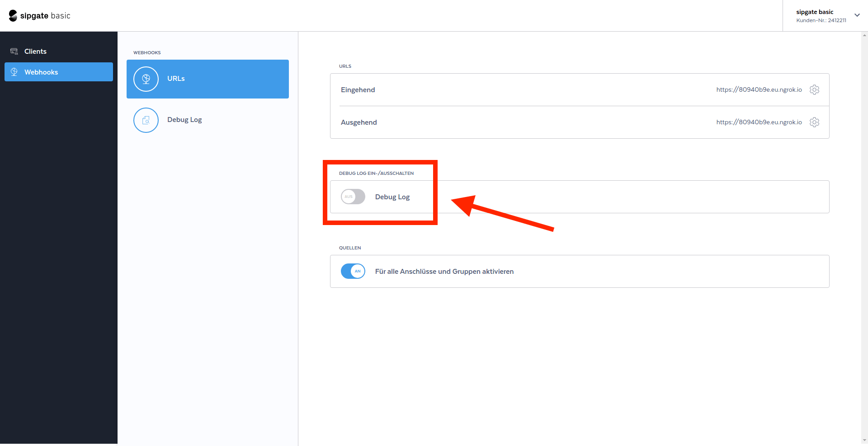
Task: Click the QUELLEN section heading
Action: (350, 248)
